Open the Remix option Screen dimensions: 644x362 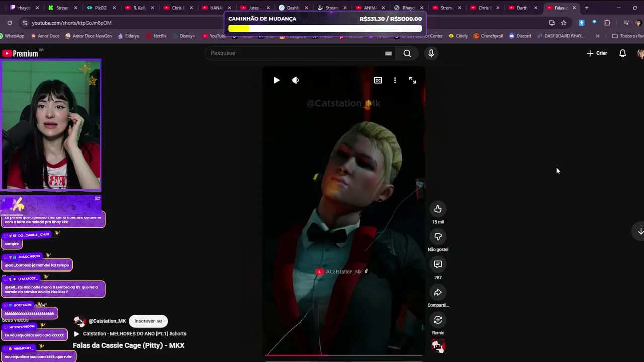438,320
